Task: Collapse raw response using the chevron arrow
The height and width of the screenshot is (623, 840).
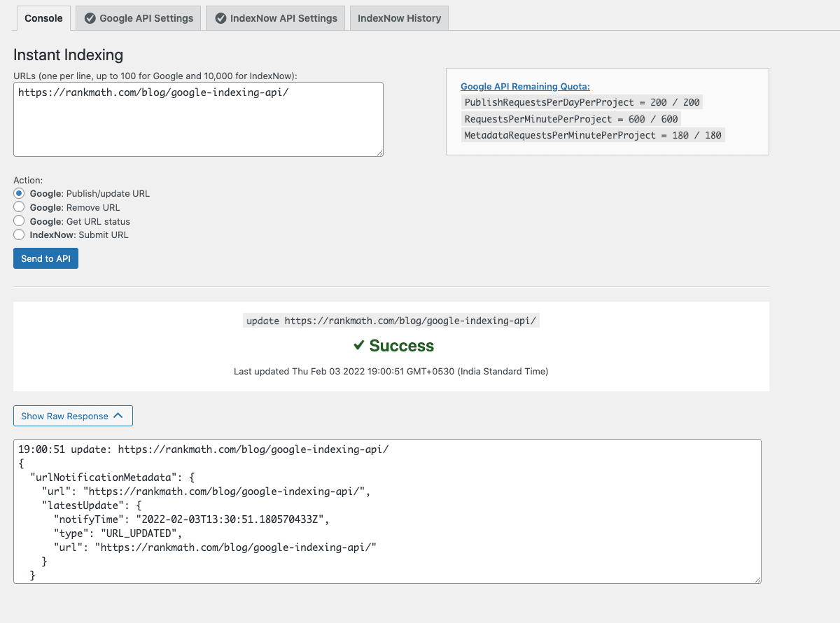Action: click(118, 416)
